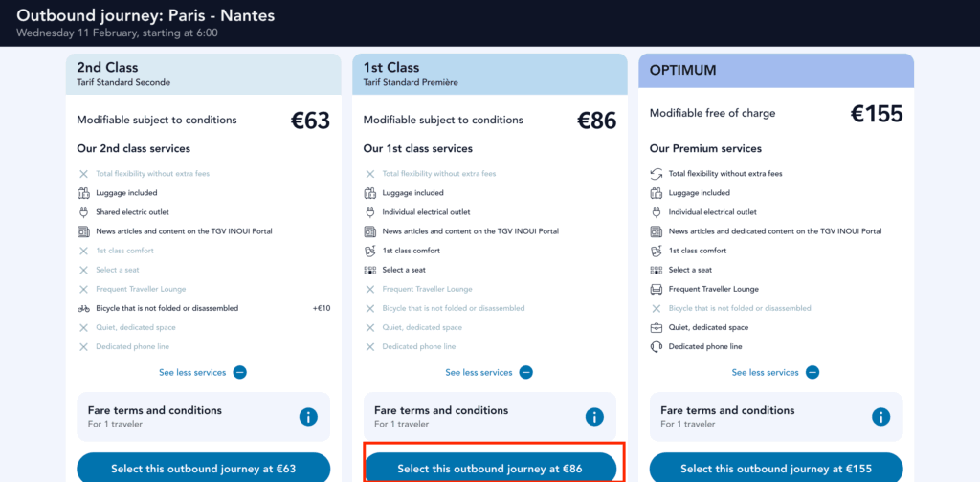The image size is (980, 482).
Task: Click the bicycle icon in 2nd Class
Action: pos(83,308)
